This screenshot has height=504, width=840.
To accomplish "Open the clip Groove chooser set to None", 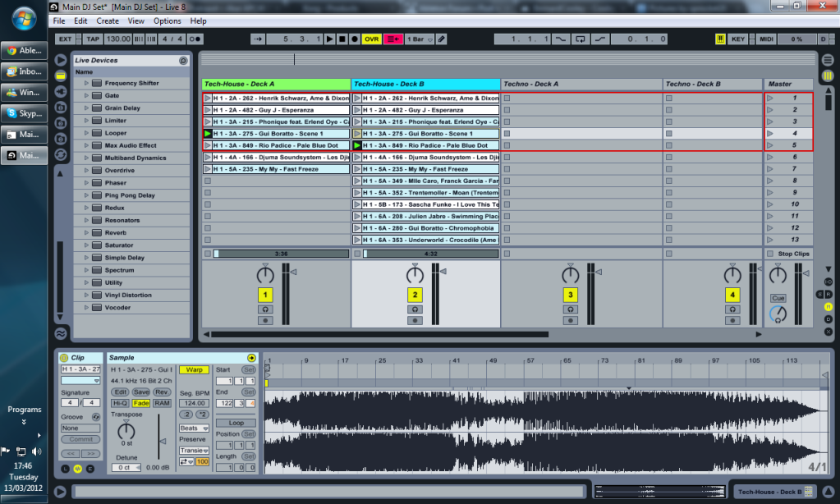I will pos(80,428).
